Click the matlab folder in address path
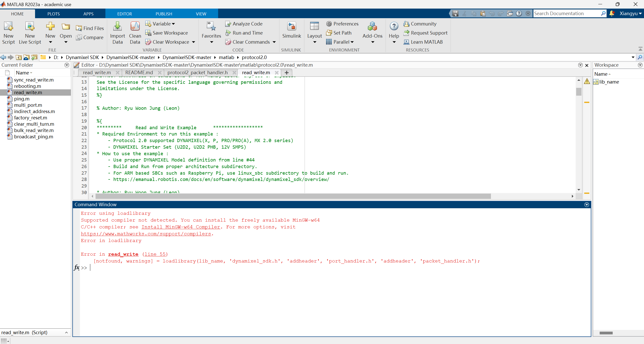The width and height of the screenshot is (644, 344). coord(226,57)
